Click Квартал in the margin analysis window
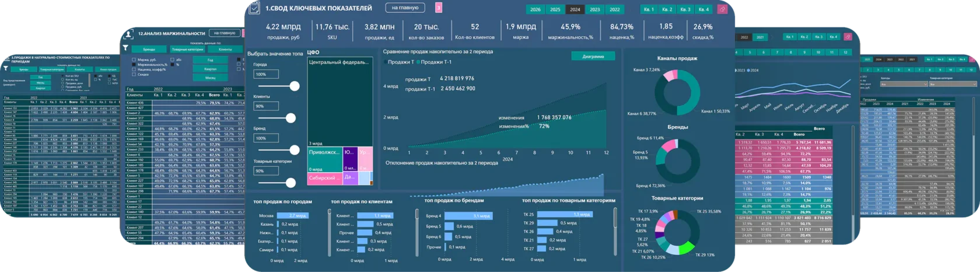Viewport: 980px width, 272px height. pyautogui.click(x=210, y=69)
